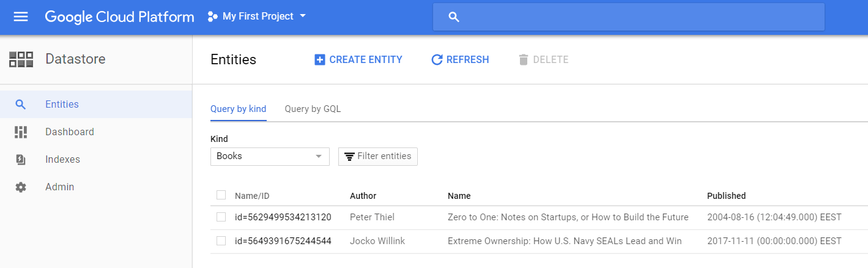Select the Jocko Willink entity checkbox
This screenshot has height=268, width=868.
pyautogui.click(x=221, y=241)
